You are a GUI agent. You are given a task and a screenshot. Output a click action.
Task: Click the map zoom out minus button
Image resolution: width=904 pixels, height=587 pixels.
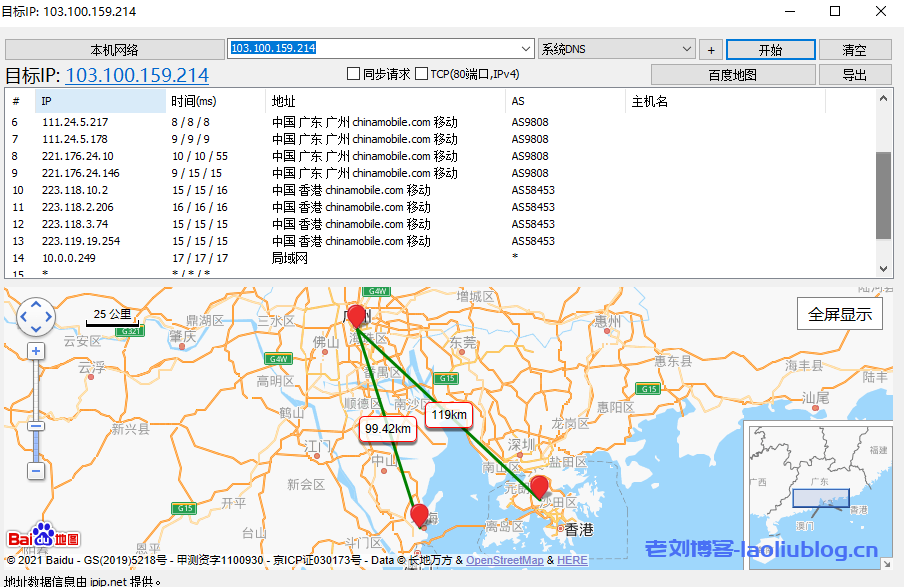[x=36, y=470]
